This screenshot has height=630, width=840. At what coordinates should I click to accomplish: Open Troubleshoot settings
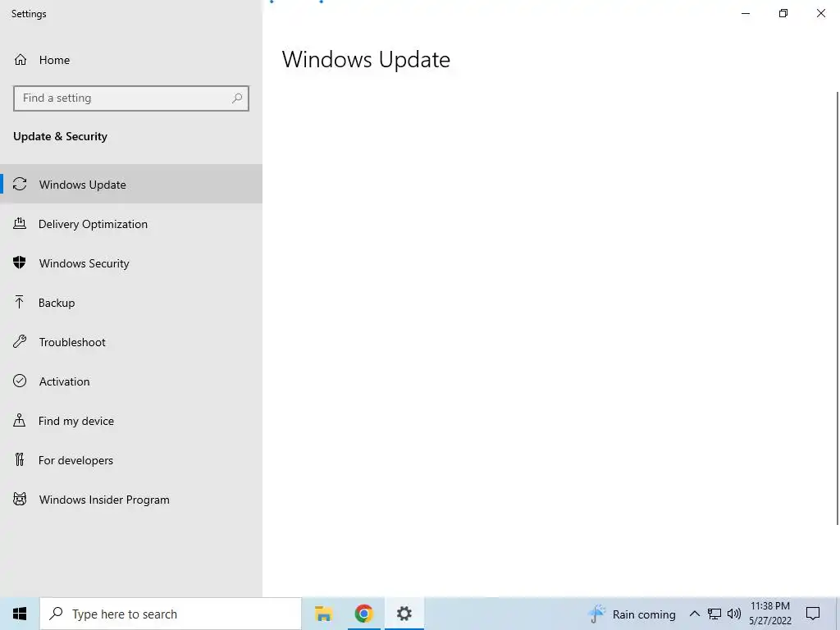(131, 342)
